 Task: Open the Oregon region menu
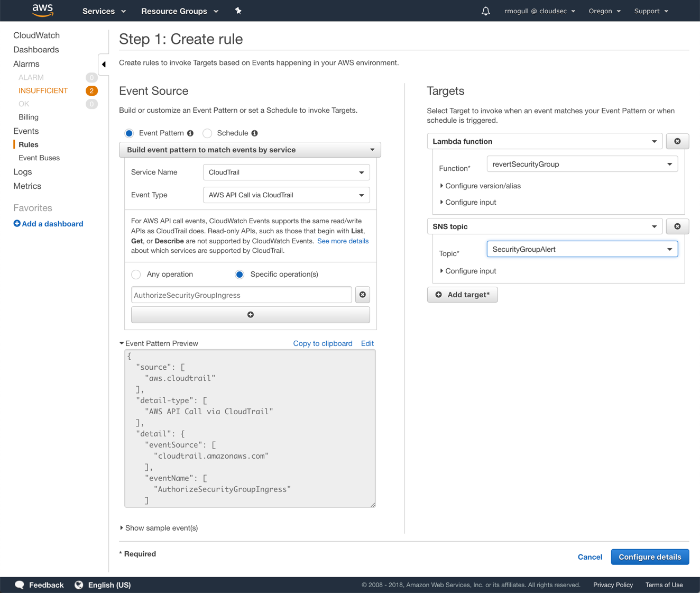coord(605,11)
